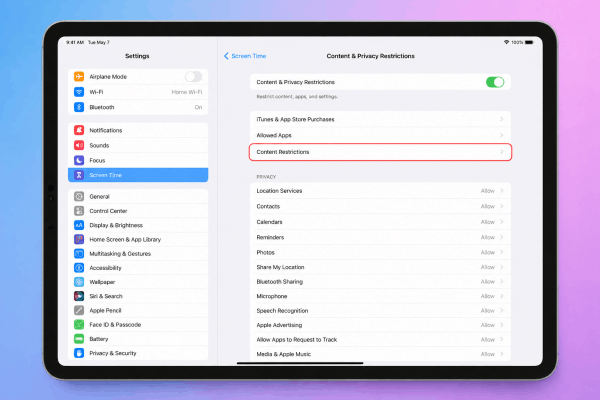Toggle Airplane Mode switch on
This screenshot has width=600, height=400.
point(193,77)
